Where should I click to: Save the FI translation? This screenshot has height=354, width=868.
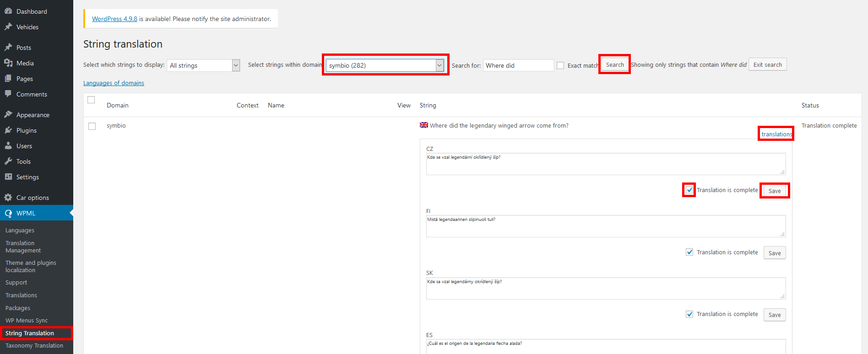coord(775,253)
